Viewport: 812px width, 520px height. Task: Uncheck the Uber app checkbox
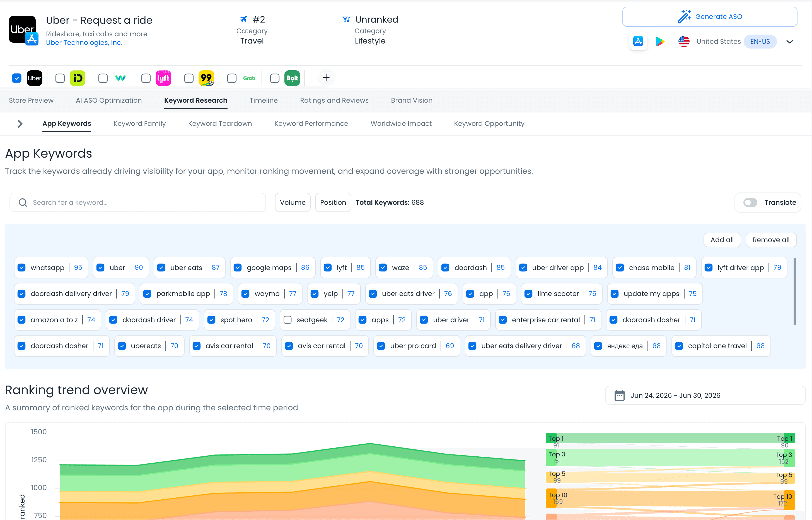click(16, 78)
